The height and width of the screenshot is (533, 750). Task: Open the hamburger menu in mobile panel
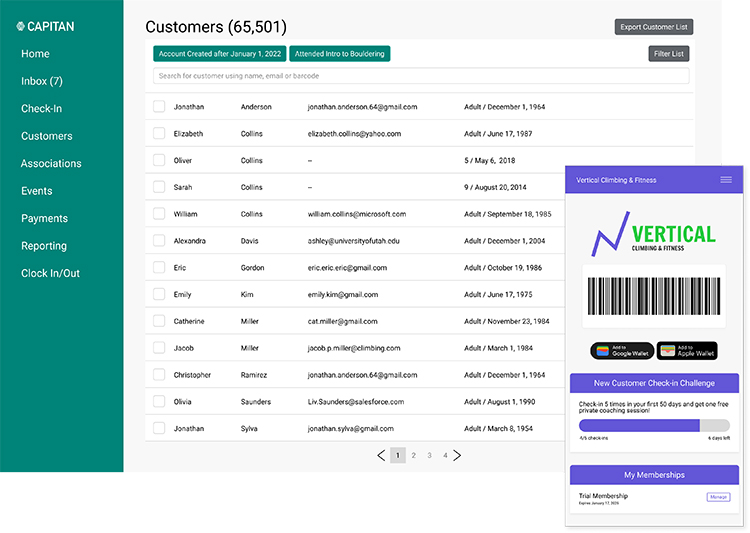726,180
